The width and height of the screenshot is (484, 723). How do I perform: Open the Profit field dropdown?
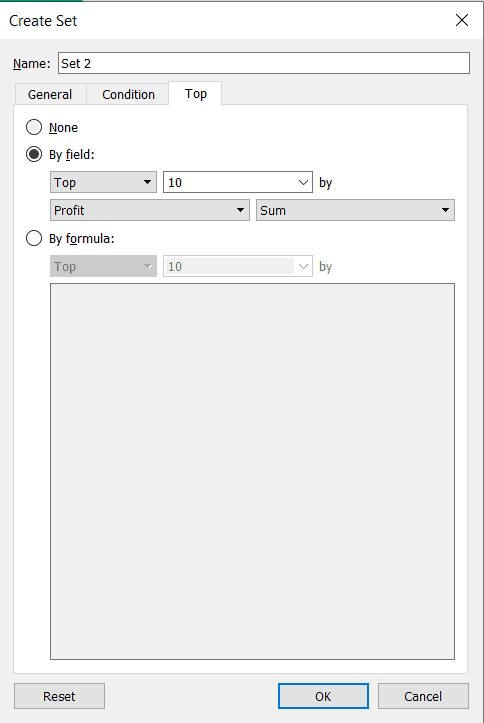pyautogui.click(x=150, y=210)
